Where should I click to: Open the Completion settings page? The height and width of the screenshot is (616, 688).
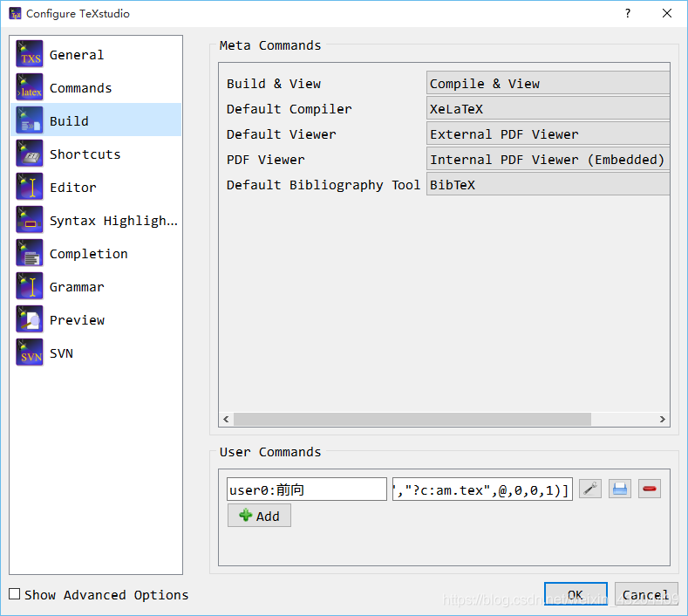point(96,253)
